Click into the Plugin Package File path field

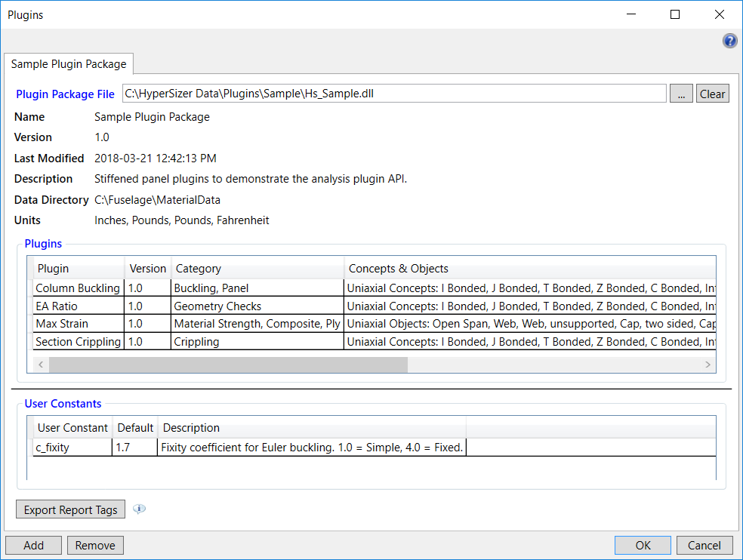[394, 94]
